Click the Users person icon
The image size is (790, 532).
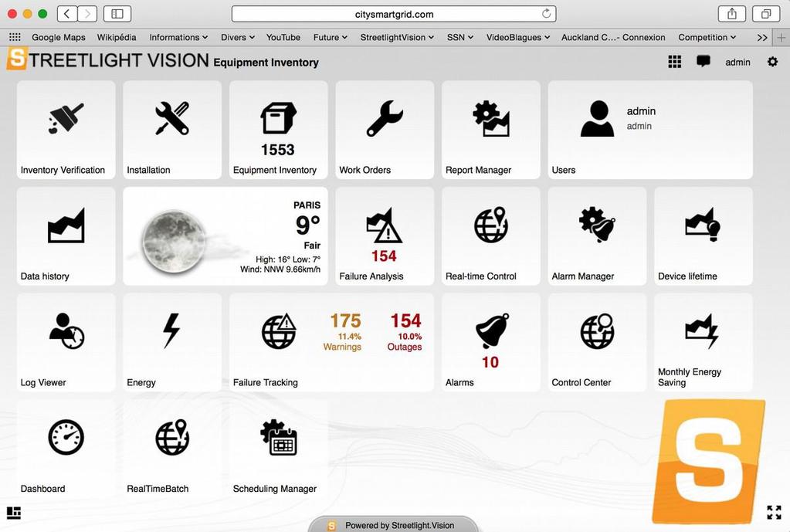[597, 118]
